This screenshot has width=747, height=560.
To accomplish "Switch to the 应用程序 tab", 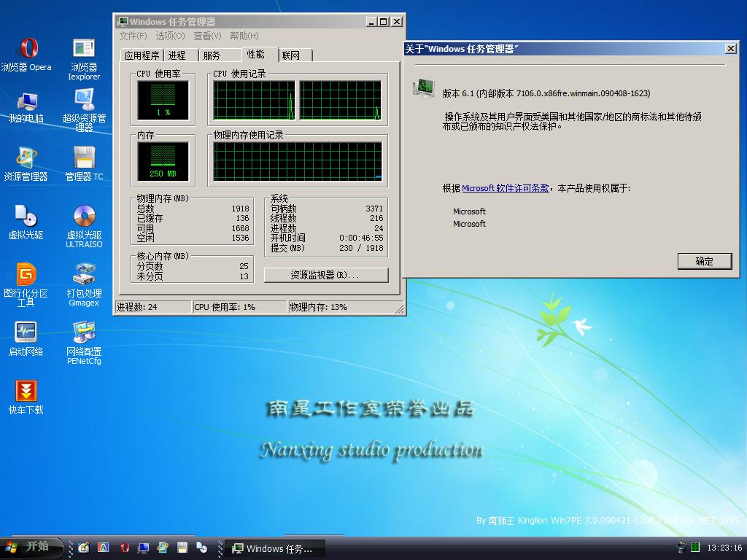I will click(142, 55).
